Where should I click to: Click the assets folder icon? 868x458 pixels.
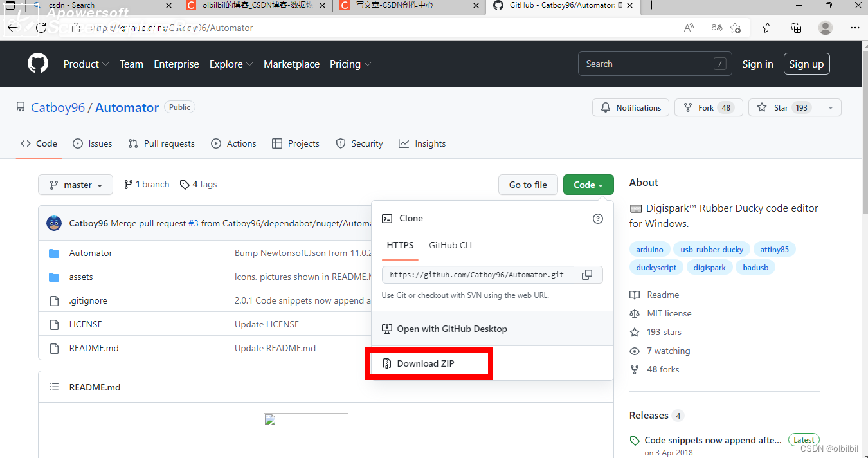pyautogui.click(x=55, y=277)
